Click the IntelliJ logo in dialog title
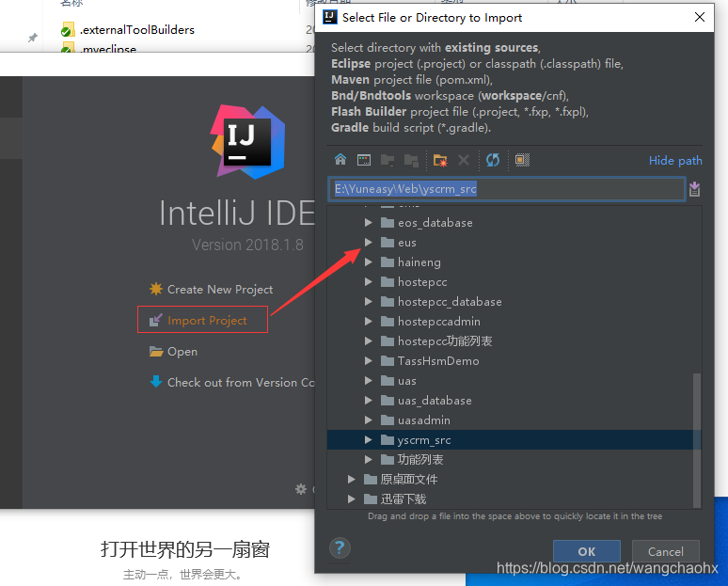 330,17
